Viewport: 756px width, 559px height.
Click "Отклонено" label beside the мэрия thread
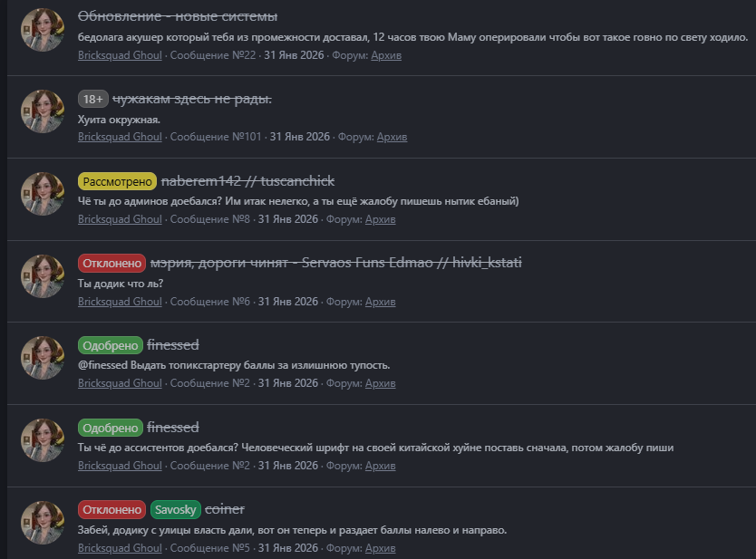(x=112, y=263)
